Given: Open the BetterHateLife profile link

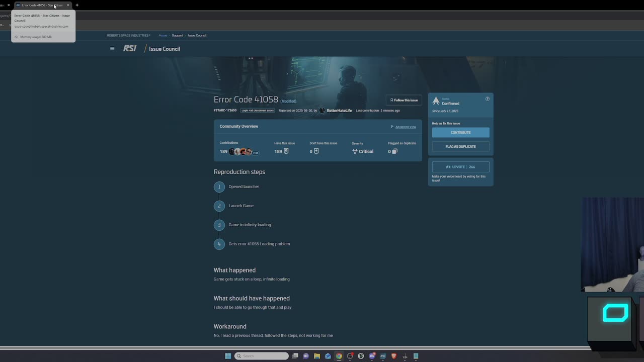Looking at the screenshot, I should pyautogui.click(x=339, y=111).
